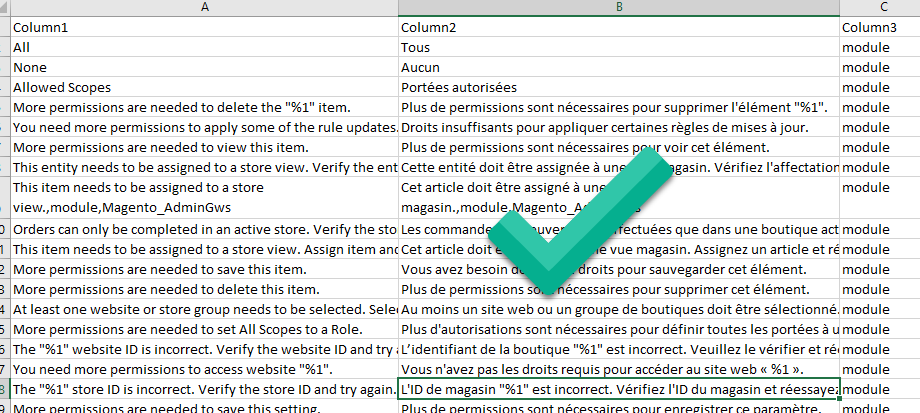The height and width of the screenshot is (413, 920).
Task: Click the "More permissions are needed to set All Scopes" cell
Action: pos(204,329)
